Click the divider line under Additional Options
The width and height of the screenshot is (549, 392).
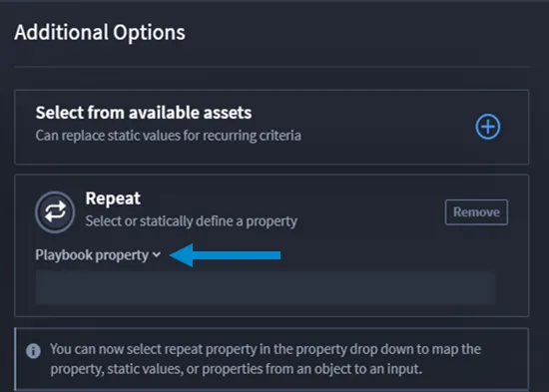click(272, 67)
